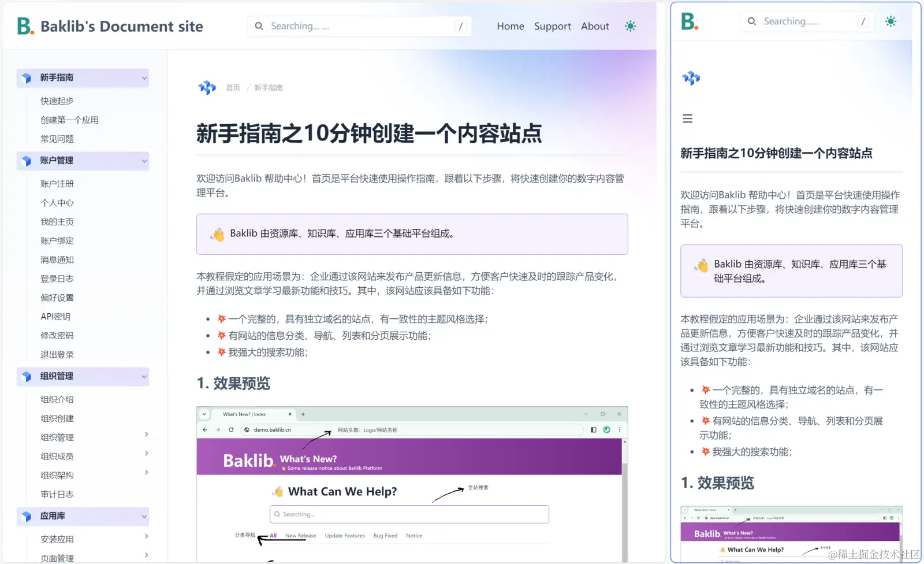
Task: Click the Baklib B logo in mobile preview
Action: point(690,21)
